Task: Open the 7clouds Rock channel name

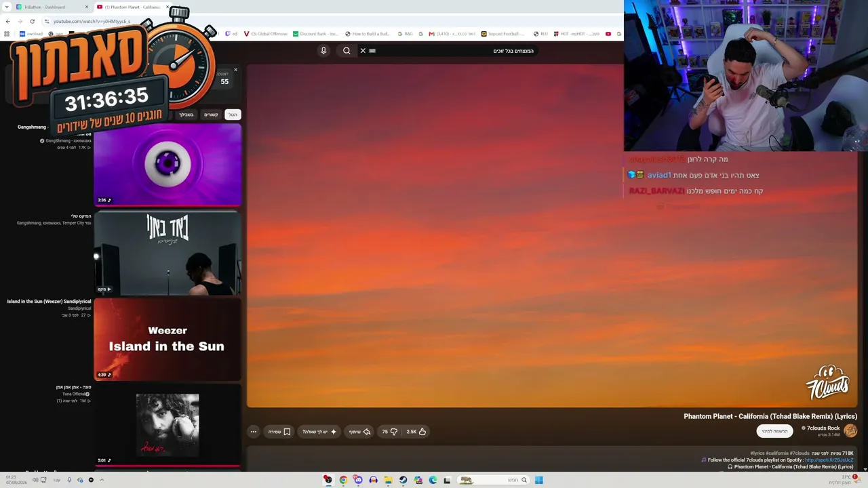Action: (823, 428)
